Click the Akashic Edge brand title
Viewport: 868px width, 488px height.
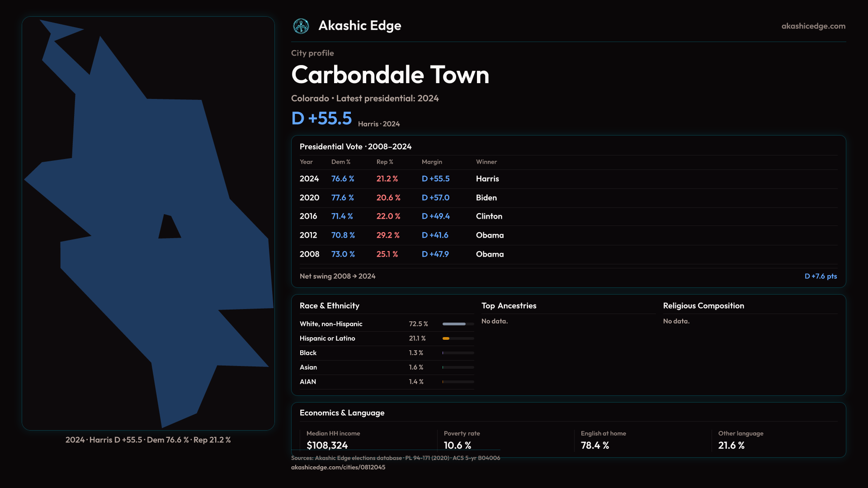(359, 26)
